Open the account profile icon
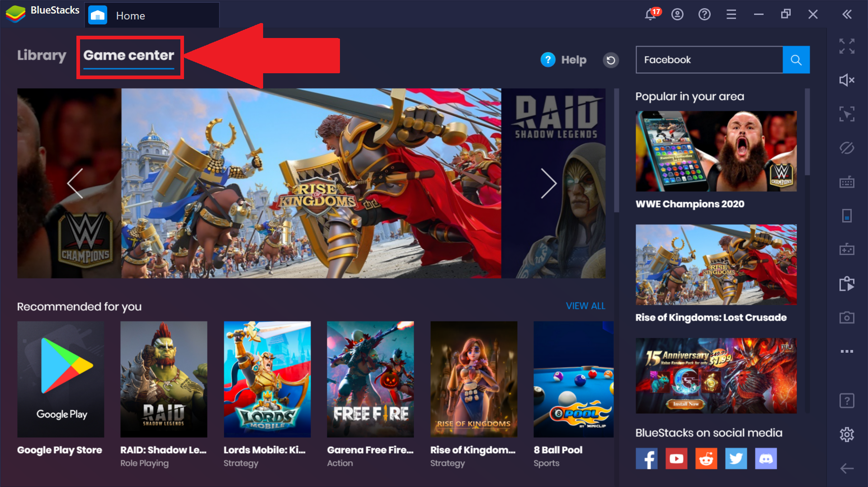Screen dimensions: 868x487 [x=677, y=14]
